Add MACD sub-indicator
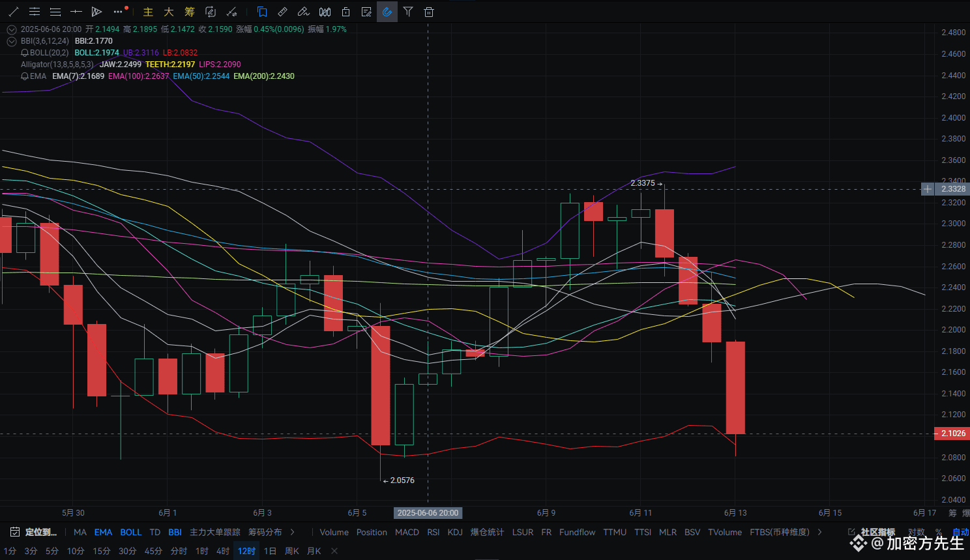The height and width of the screenshot is (560, 970). pyautogui.click(x=407, y=532)
